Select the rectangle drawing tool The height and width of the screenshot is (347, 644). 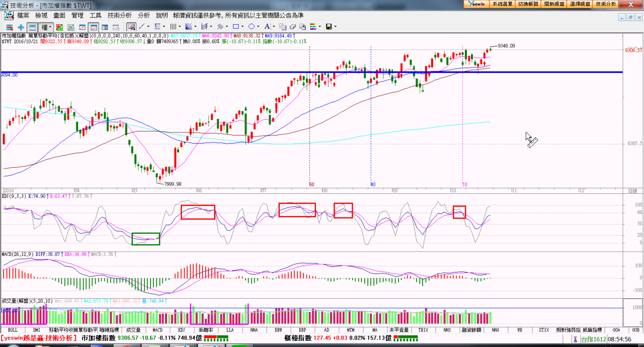(x=235, y=27)
